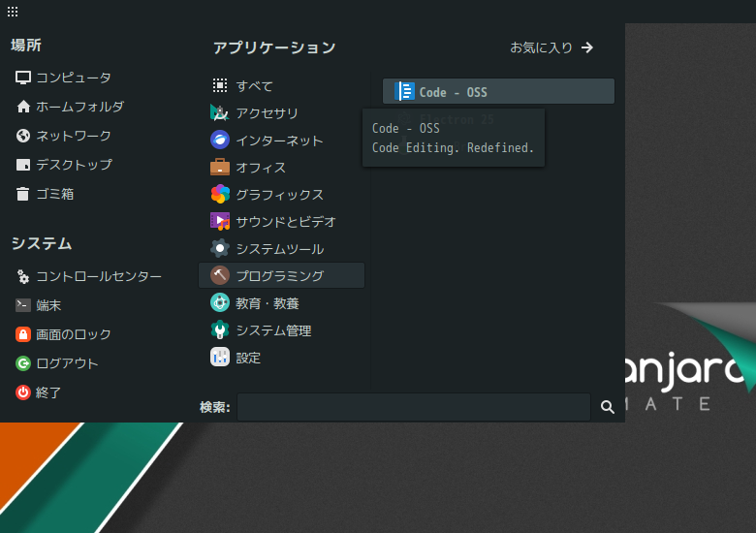Select システムツール system tools category
756x533 pixels.
282,249
